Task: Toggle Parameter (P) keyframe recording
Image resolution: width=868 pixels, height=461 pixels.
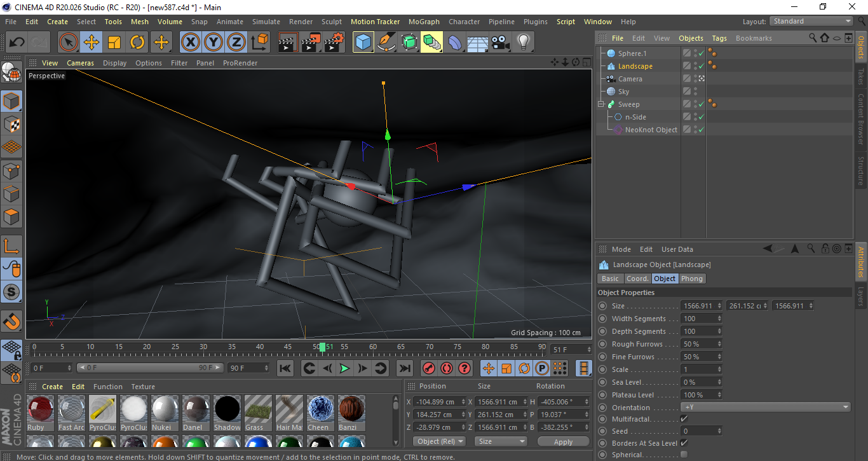Action: point(542,368)
